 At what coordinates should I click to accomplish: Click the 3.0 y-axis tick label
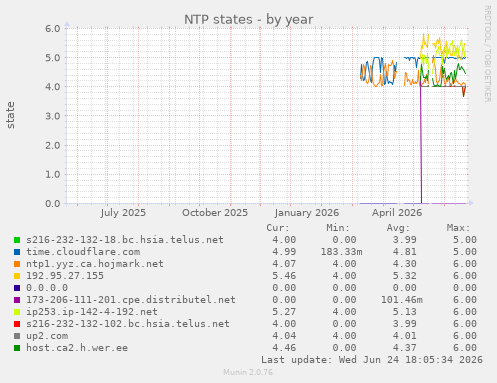53,116
